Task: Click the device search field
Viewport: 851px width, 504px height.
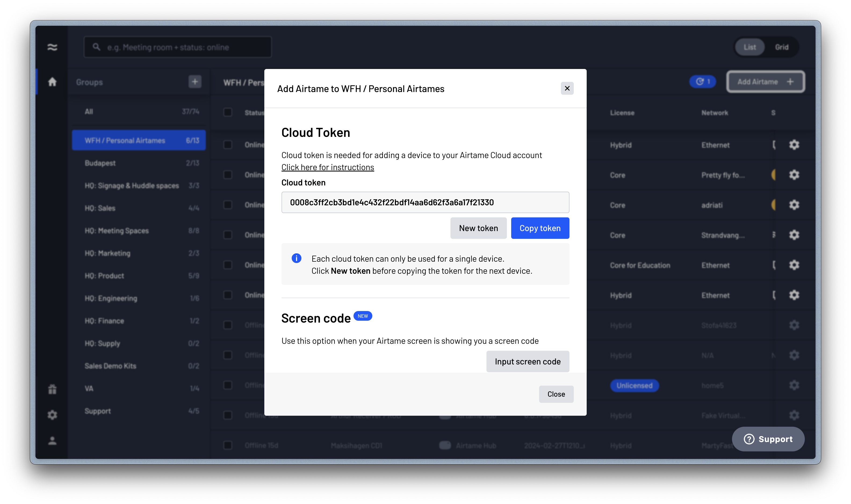Action: coord(178,47)
